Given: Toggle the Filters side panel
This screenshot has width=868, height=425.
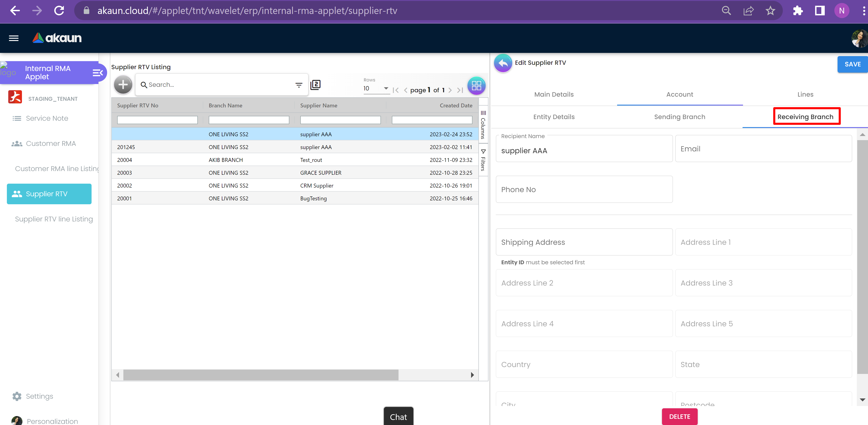Looking at the screenshot, I should tap(483, 160).
